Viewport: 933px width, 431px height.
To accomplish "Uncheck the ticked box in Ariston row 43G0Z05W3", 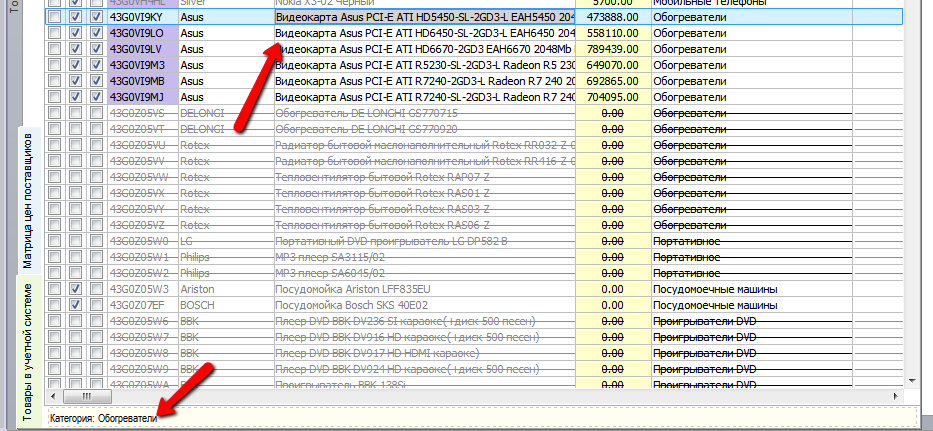I will pyautogui.click(x=76, y=289).
